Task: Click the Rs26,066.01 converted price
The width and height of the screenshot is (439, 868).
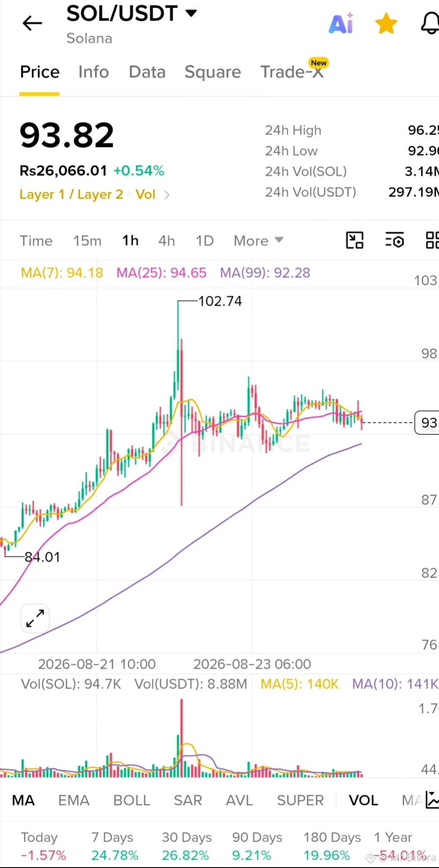Action: tap(63, 170)
